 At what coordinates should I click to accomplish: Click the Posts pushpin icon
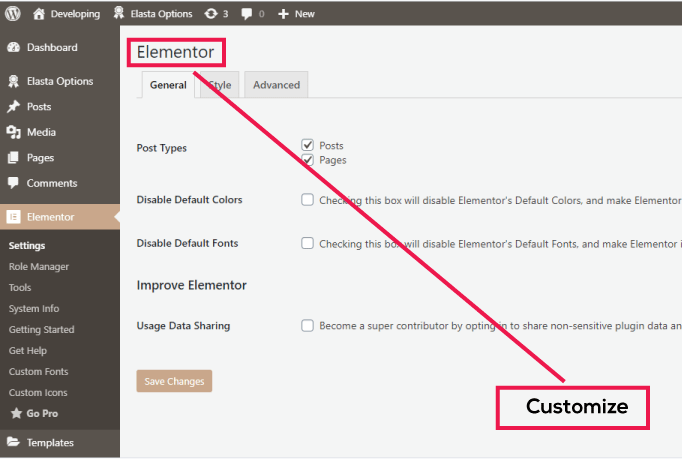[x=13, y=107]
